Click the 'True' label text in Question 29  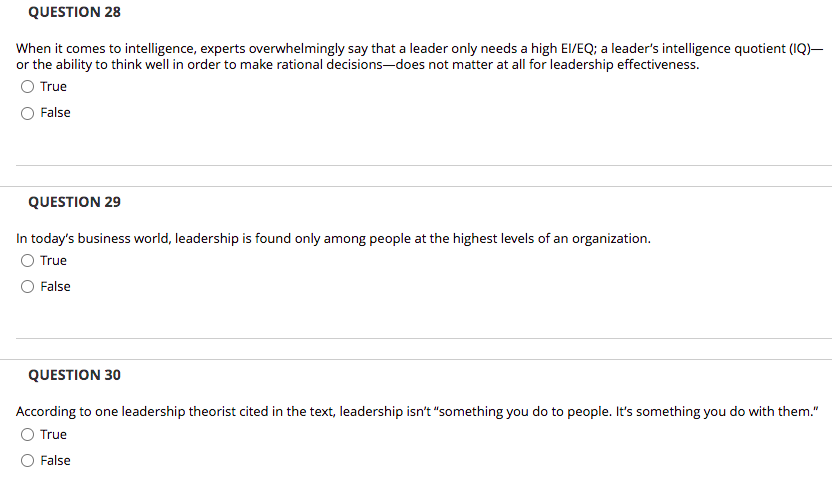(54, 261)
